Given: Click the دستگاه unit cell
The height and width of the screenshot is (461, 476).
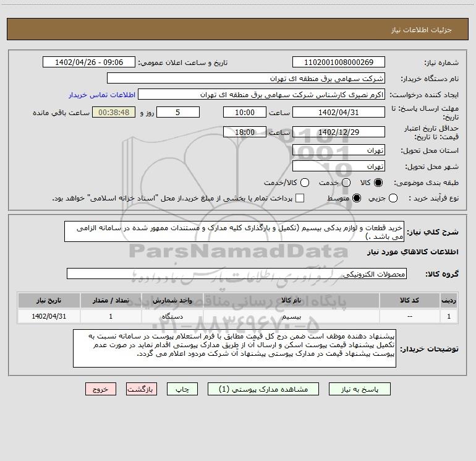Looking at the screenshot, I should pos(172,317).
